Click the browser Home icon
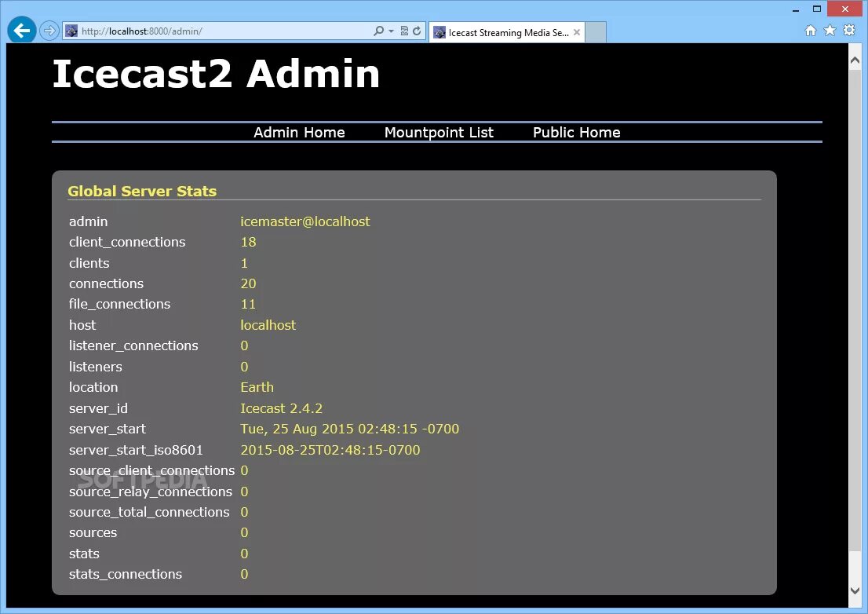Screen dimensions: 868x614 point(811,31)
